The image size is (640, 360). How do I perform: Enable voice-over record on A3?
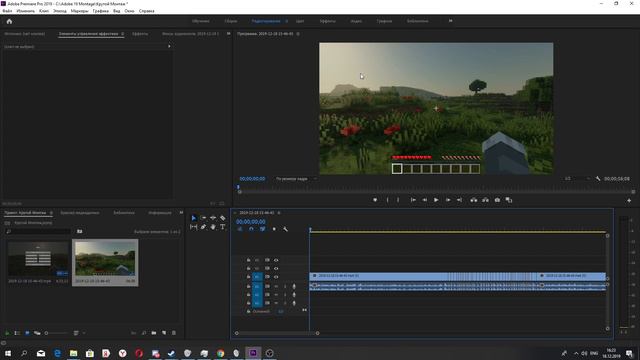pos(294,303)
